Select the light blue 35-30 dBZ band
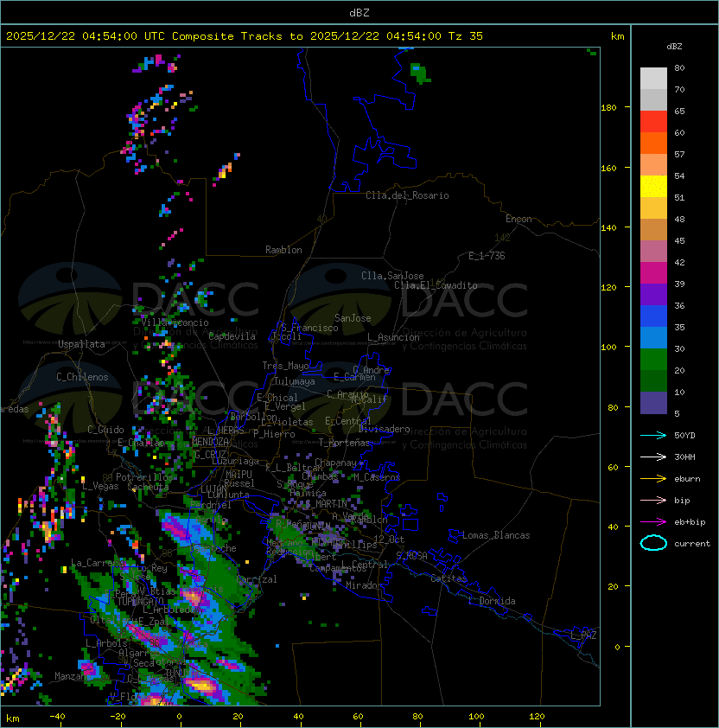 coord(653,338)
